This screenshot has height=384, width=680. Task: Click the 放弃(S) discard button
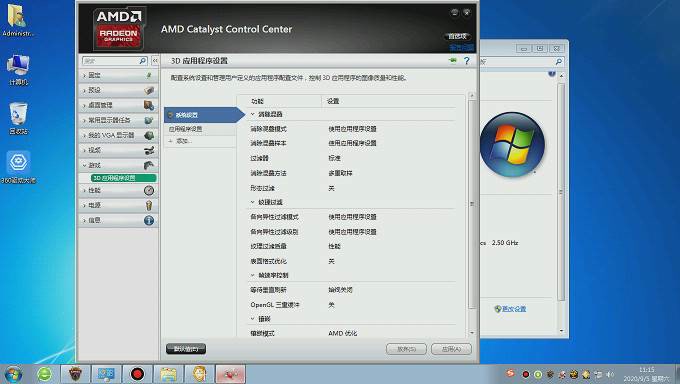(406, 349)
